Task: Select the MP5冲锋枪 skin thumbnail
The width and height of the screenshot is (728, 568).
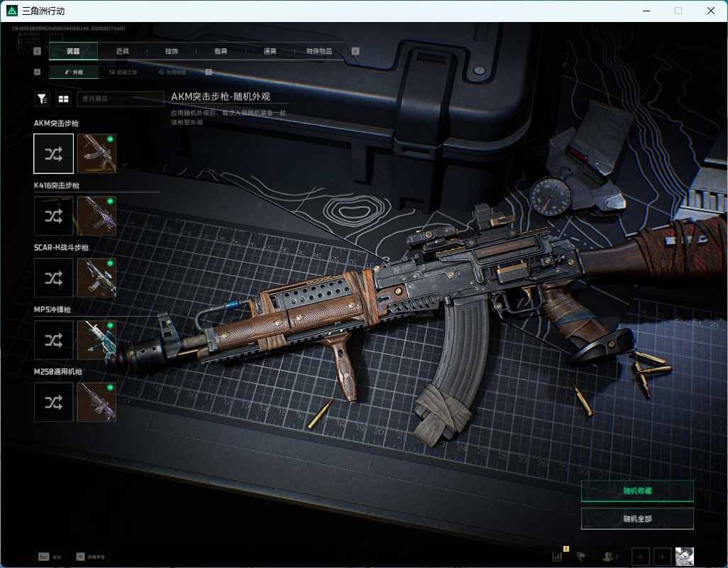Action: pyautogui.click(x=96, y=340)
